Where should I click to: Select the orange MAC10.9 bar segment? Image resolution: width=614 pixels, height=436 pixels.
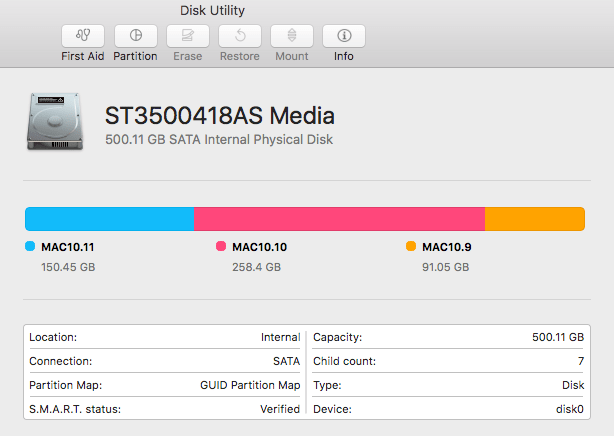tap(535, 219)
